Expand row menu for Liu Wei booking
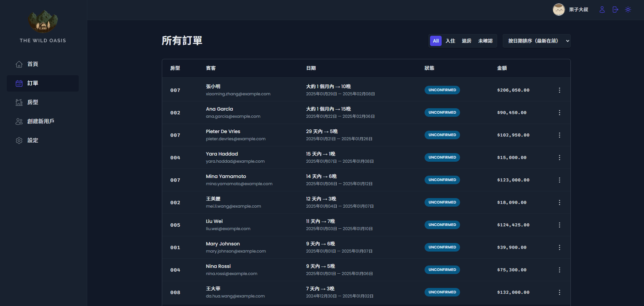 pyautogui.click(x=559, y=225)
